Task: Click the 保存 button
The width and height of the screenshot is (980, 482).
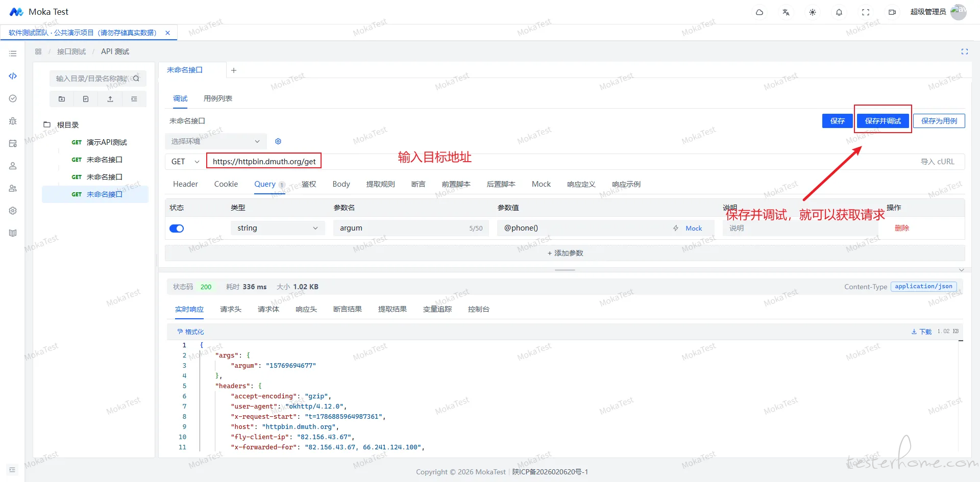Action: (x=837, y=121)
